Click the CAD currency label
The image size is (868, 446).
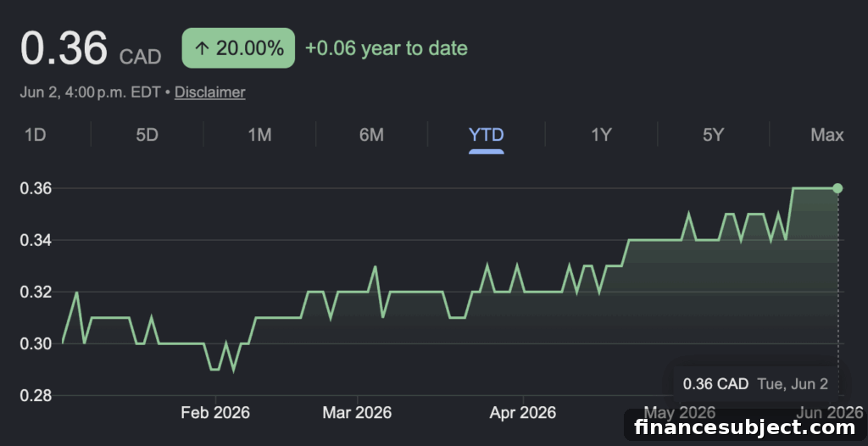click(x=140, y=57)
